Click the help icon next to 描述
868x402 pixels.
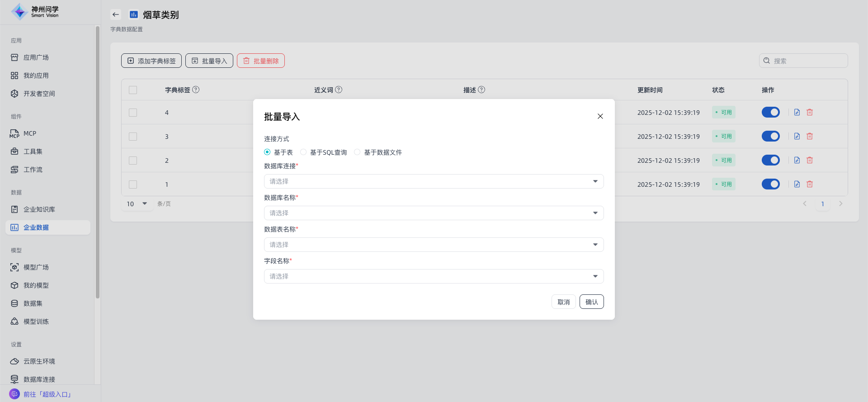pyautogui.click(x=481, y=90)
